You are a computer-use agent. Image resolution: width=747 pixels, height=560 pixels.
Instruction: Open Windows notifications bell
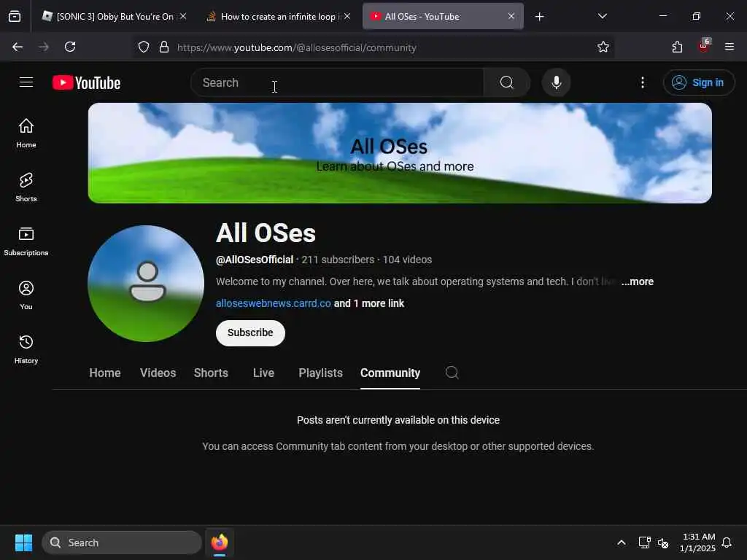point(727,542)
